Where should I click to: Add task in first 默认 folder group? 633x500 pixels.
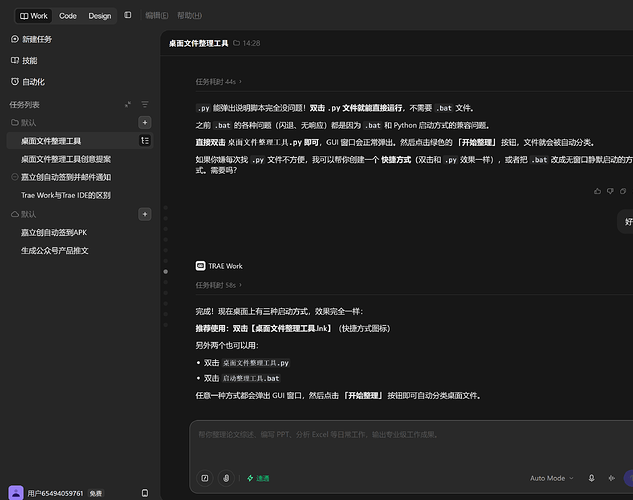tap(145, 122)
